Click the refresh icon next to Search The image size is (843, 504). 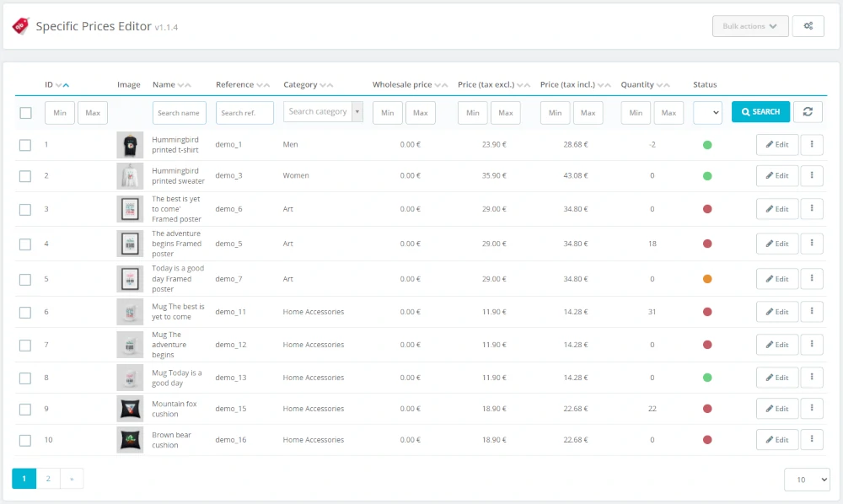(x=808, y=112)
